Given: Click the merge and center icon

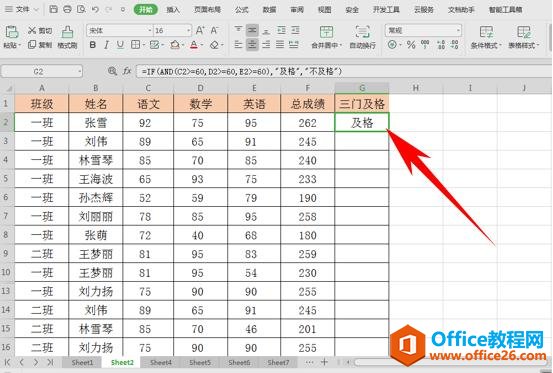Looking at the screenshot, I should point(326,32).
